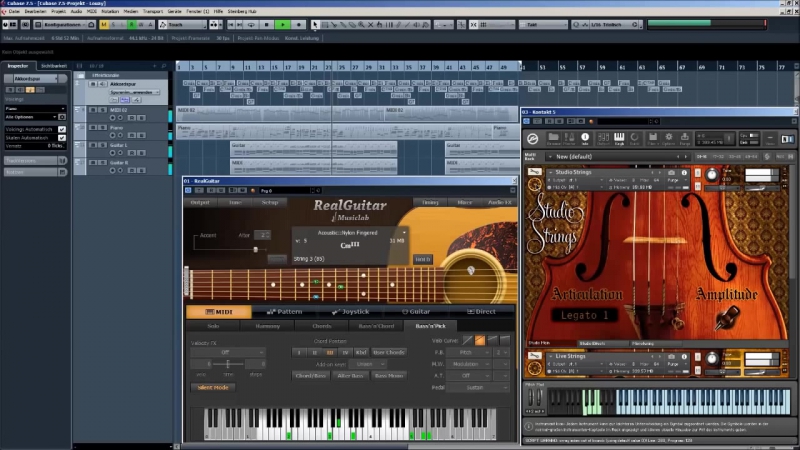Click the Stop transport button
Viewport: 800px width, 450px height.
click(x=266, y=24)
